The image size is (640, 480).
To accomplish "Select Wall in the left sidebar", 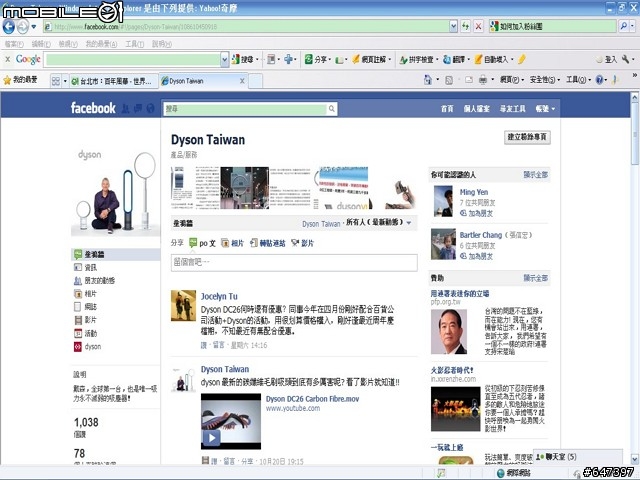I will tap(116, 254).
